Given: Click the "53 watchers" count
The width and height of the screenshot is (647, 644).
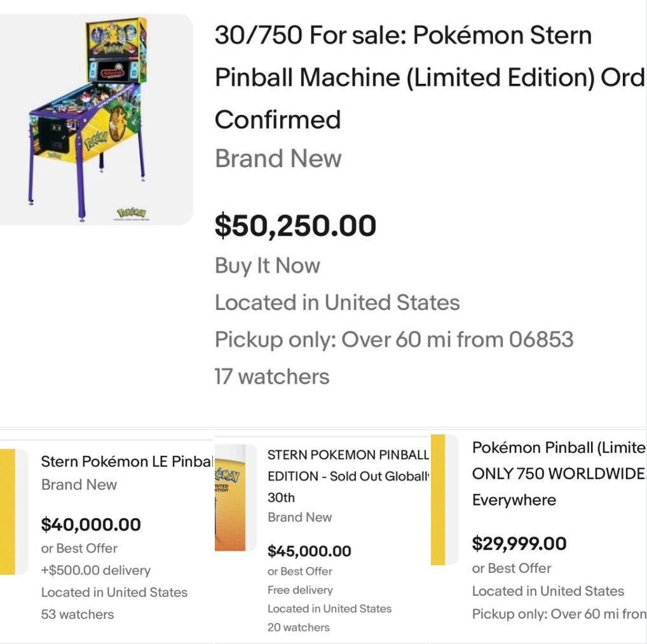Looking at the screenshot, I should click(78, 614).
